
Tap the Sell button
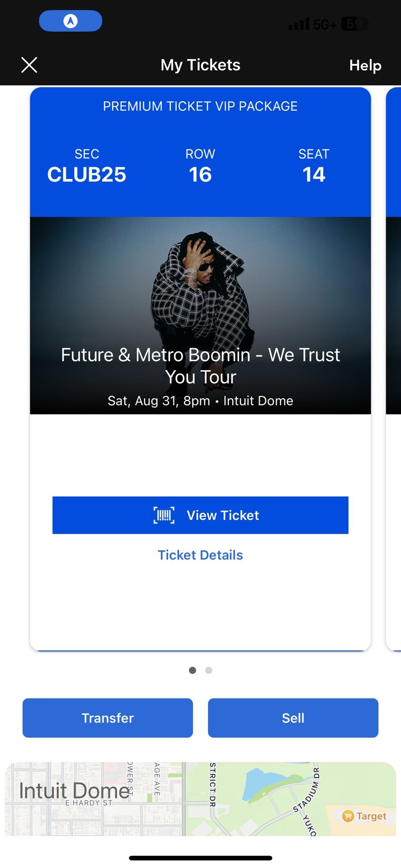(293, 718)
